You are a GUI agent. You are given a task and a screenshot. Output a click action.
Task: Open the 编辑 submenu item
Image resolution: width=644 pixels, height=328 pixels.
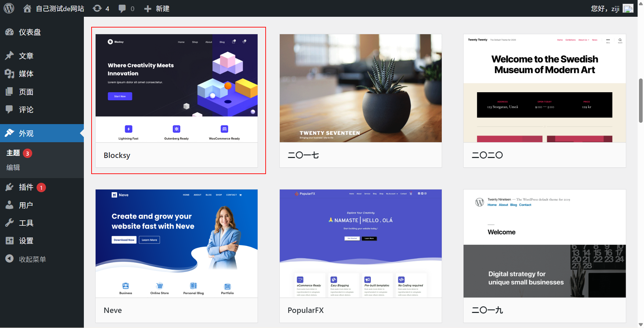(13, 167)
